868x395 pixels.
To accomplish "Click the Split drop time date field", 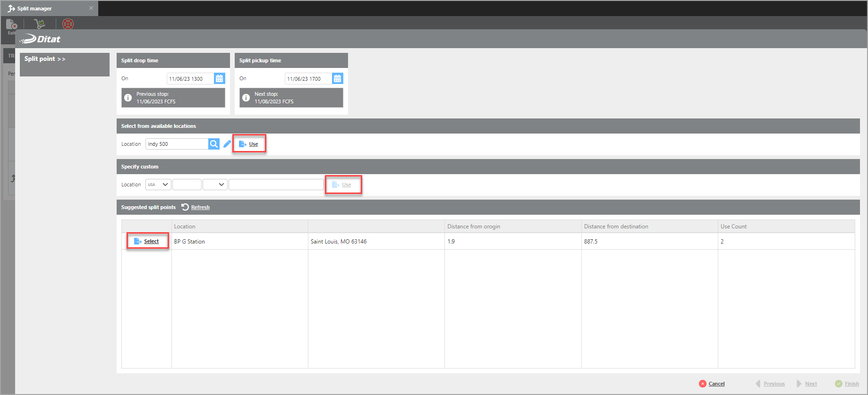I will [x=190, y=79].
